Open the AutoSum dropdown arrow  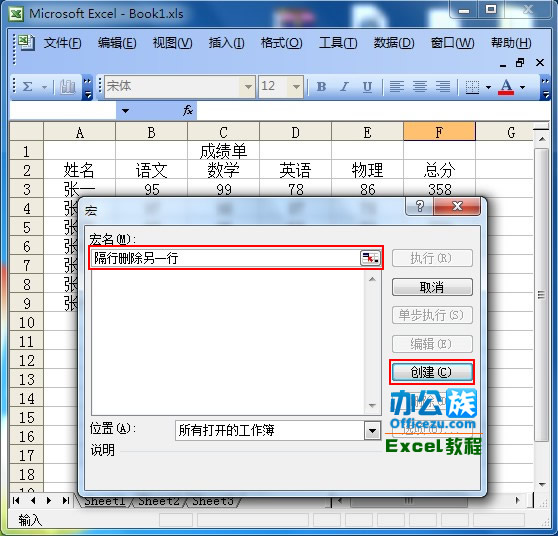point(45,87)
